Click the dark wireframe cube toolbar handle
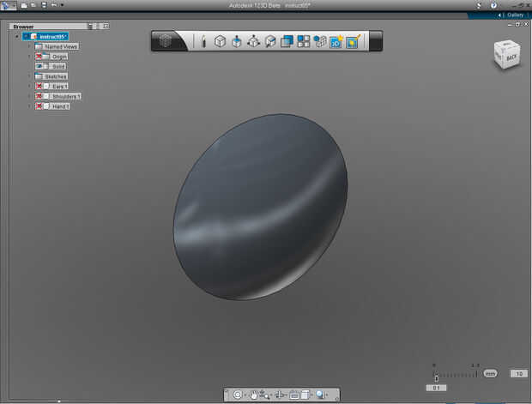This screenshot has width=532, height=404. [x=166, y=41]
